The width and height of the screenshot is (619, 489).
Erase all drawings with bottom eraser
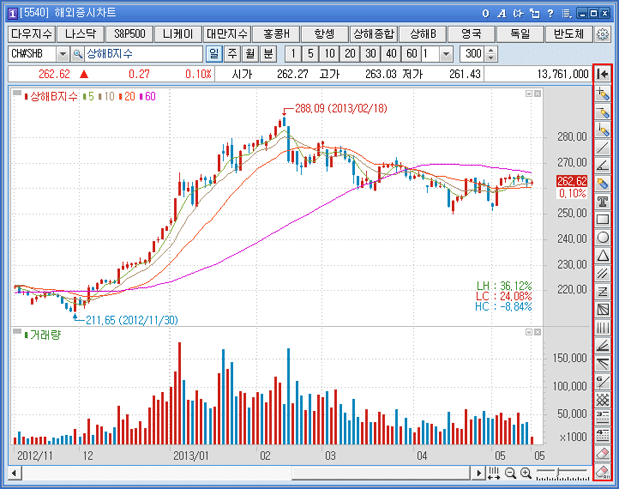click(602, 472)
